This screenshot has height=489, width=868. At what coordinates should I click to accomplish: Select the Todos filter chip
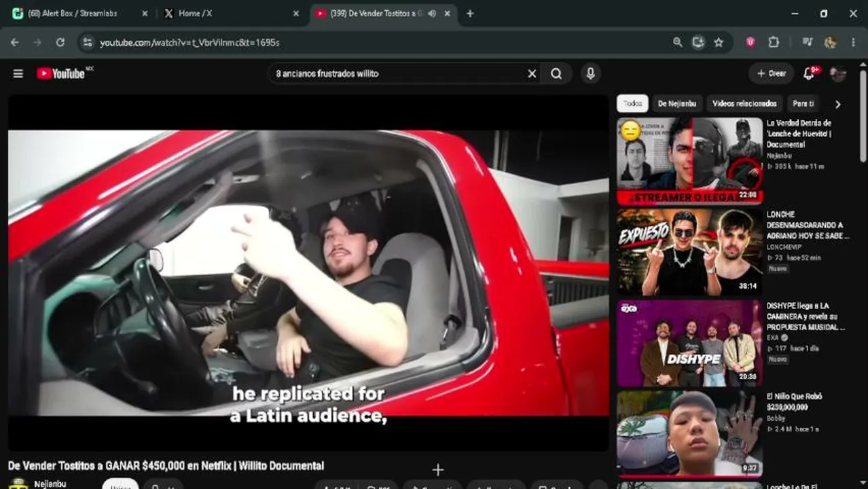[x=632, y=103]
